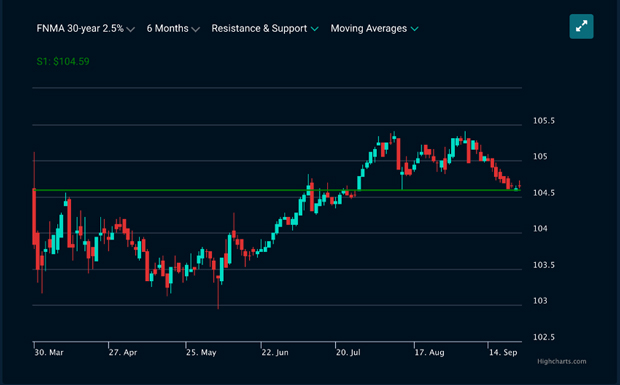Select the 30. Mar x-axis label
Image resolution: width=620 pixels, height=385 pixels.
tap(49, 352)
